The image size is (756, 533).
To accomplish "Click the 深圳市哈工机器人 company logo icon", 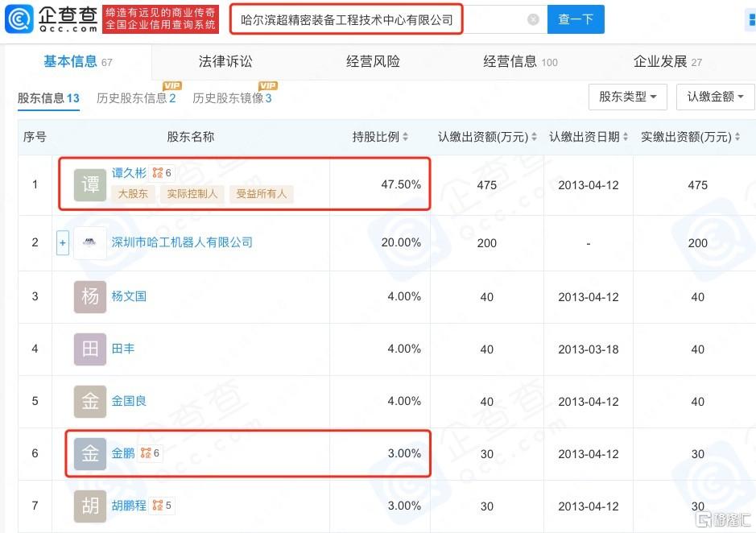I will coord(90,243).
